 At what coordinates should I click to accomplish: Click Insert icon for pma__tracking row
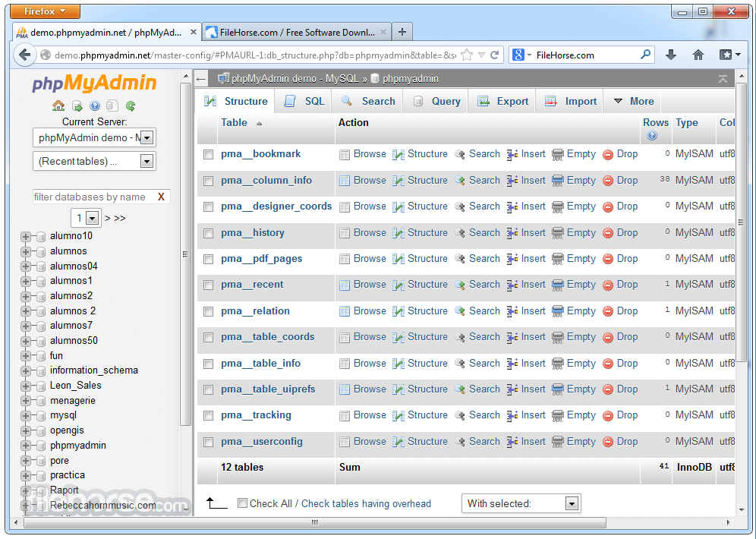point(512,415)
